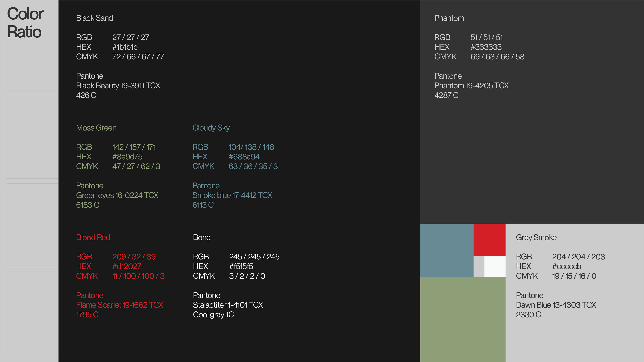The width and height of the screenshot is (644, 362).
Task: Click CMYK value '69 / 63 / 66 / 58'
Action: (497, 57)
